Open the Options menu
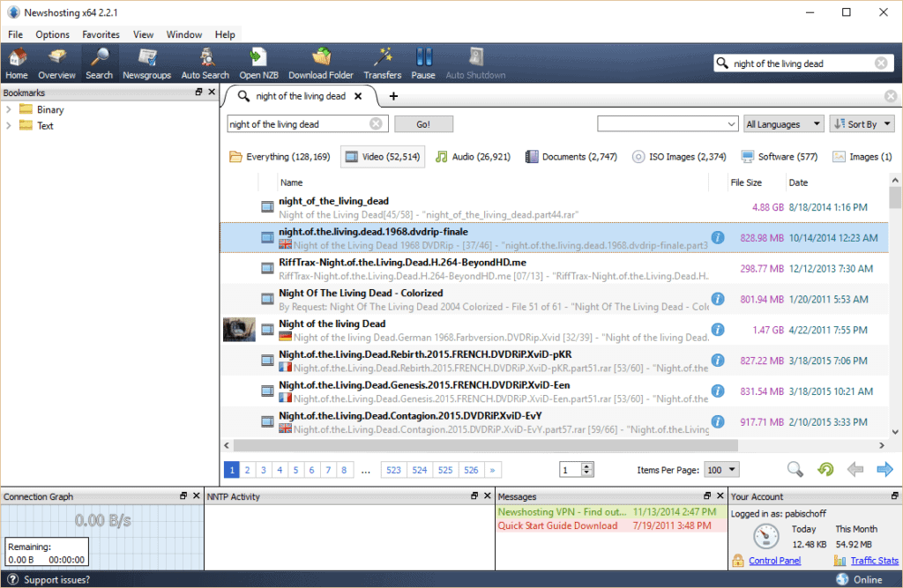 click(52, 34)
